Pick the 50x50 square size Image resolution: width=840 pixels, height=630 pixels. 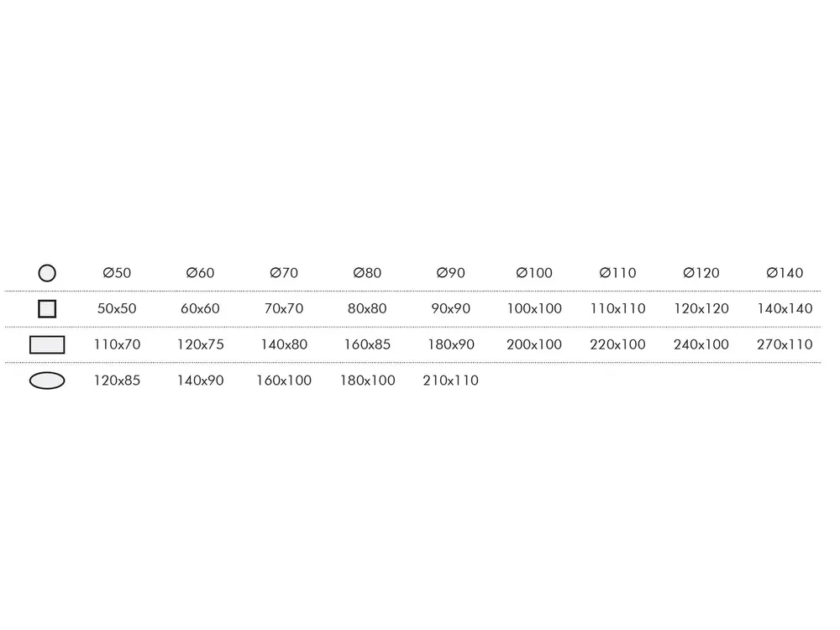(x=117, y=308)
